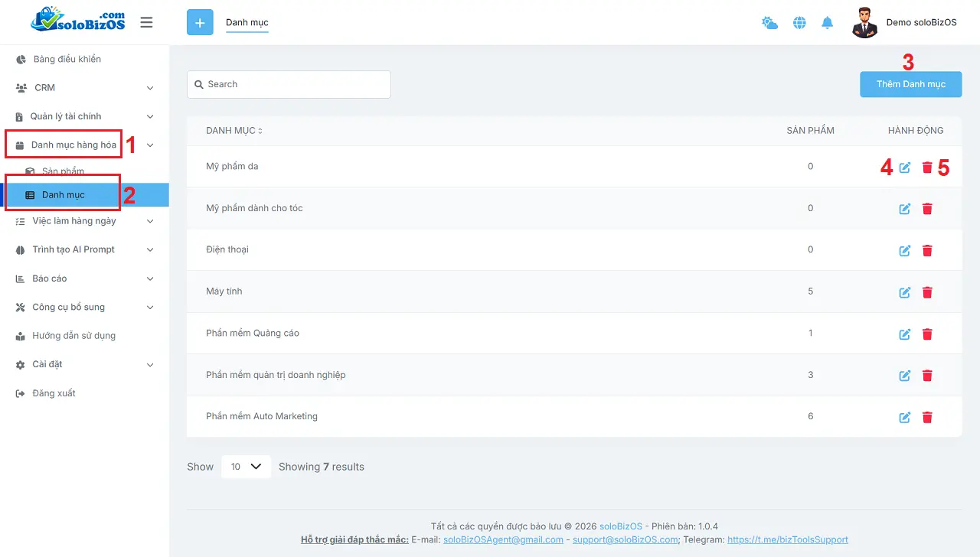Click the blue plus quick-add button

pyautogui.click(x=200, y=23)
